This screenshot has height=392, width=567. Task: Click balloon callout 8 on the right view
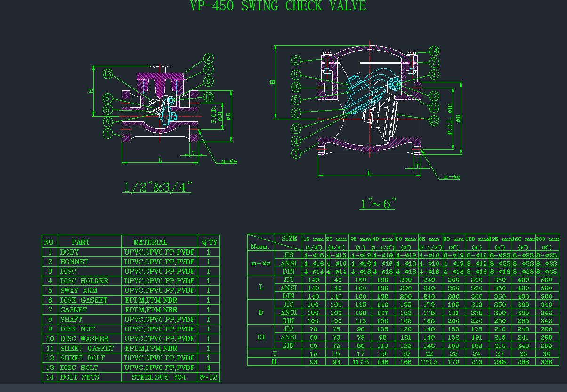433,74
